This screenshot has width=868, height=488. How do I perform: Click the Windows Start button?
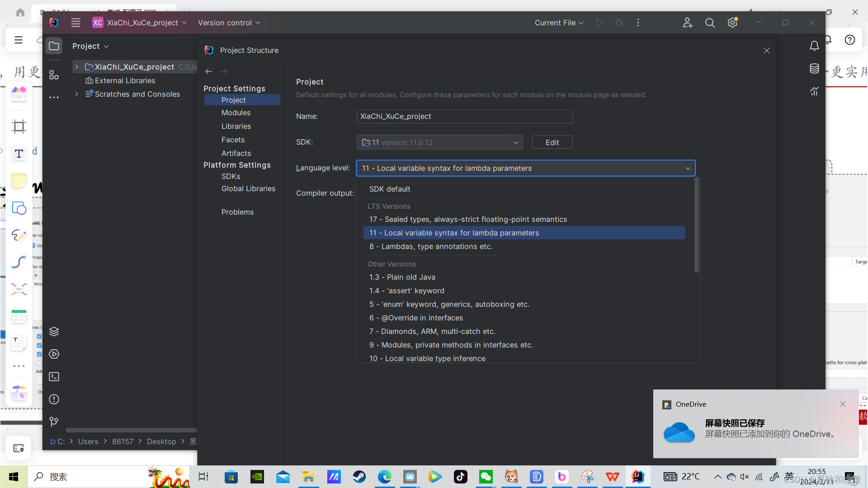tap(14, 477)
